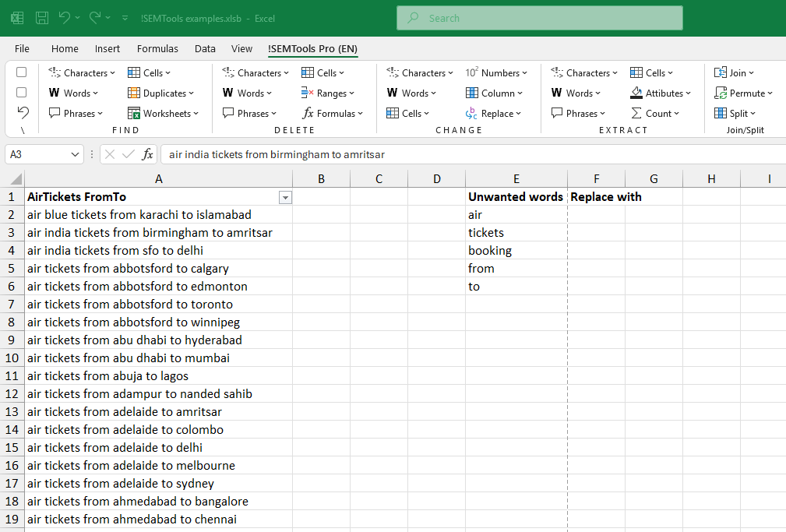The height and width of the screenshot is (532, 786).
Task: Switch to the Data tab
Action: [205, 48]
